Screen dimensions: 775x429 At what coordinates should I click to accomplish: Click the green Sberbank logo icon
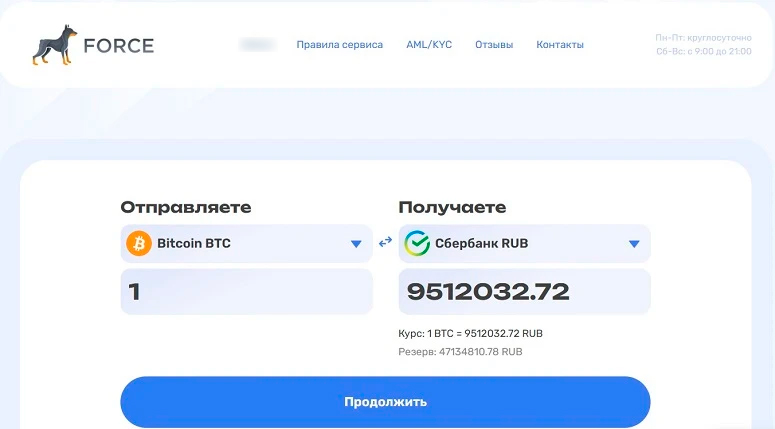416,243
